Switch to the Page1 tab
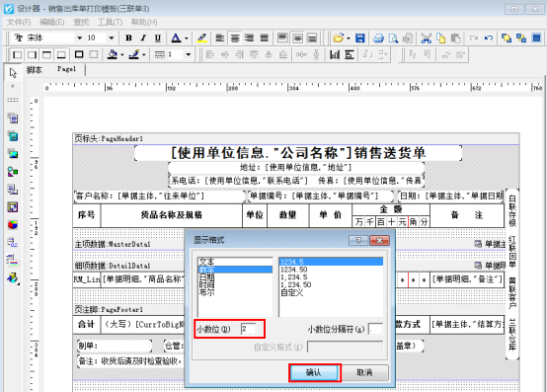Image resolution: width=547 pixels, height=392 pixels. [x=66, y=69]
